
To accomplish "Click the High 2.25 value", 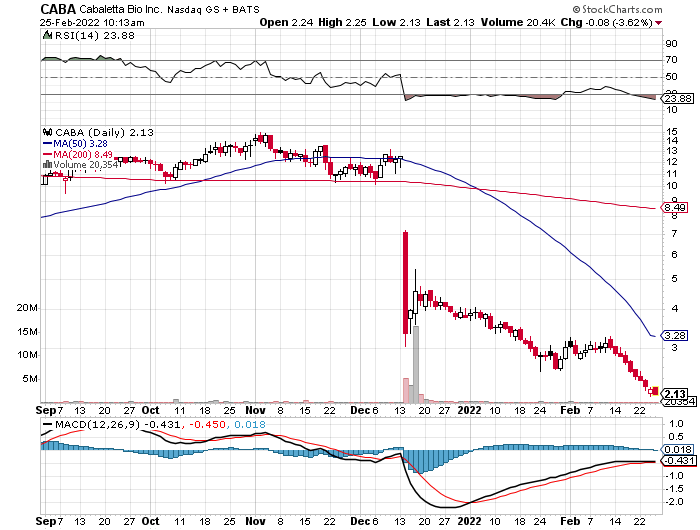I will pos(342,22).
